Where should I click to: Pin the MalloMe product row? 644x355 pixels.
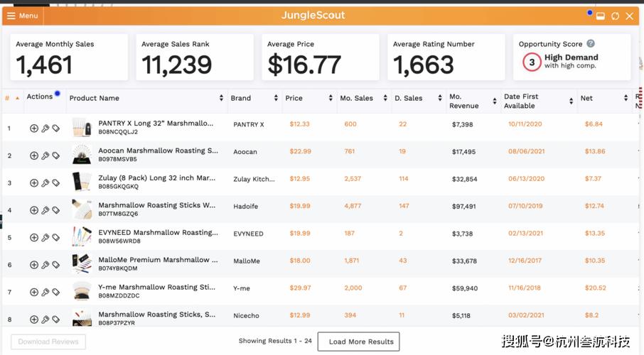click(x=45, y=265)
